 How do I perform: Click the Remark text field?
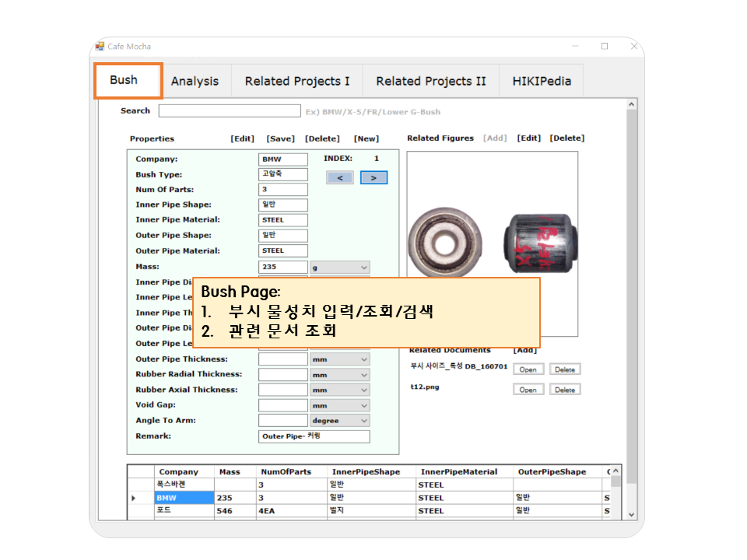pyautogui.click(x=314, y=436)
